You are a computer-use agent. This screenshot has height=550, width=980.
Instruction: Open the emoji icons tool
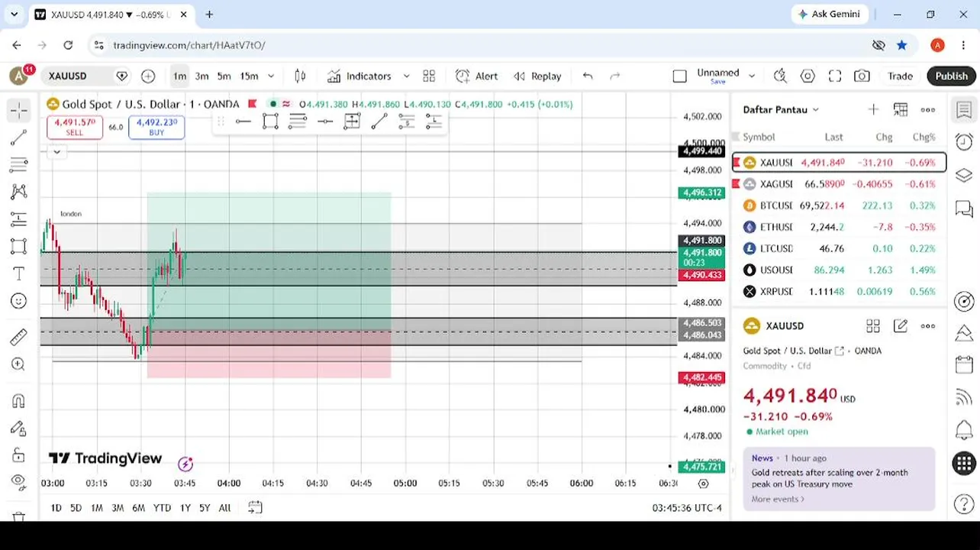tap(19, 301)
